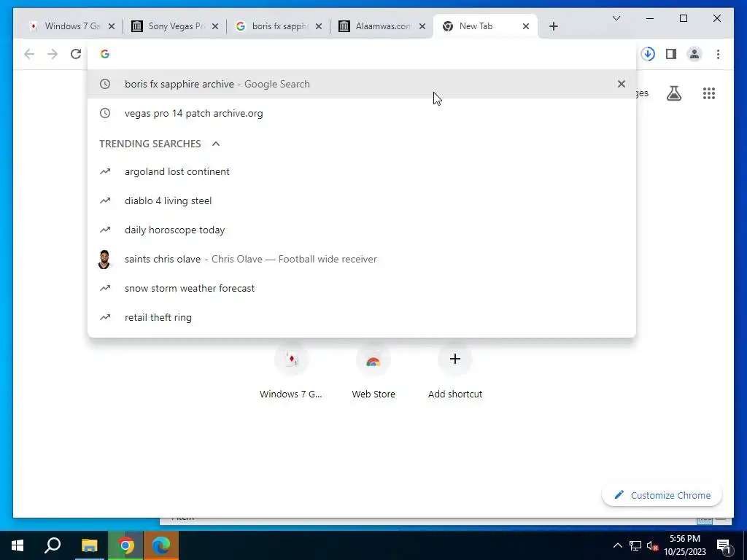Click Chris Olave profile photo thumbnail

tap(104, 260)
